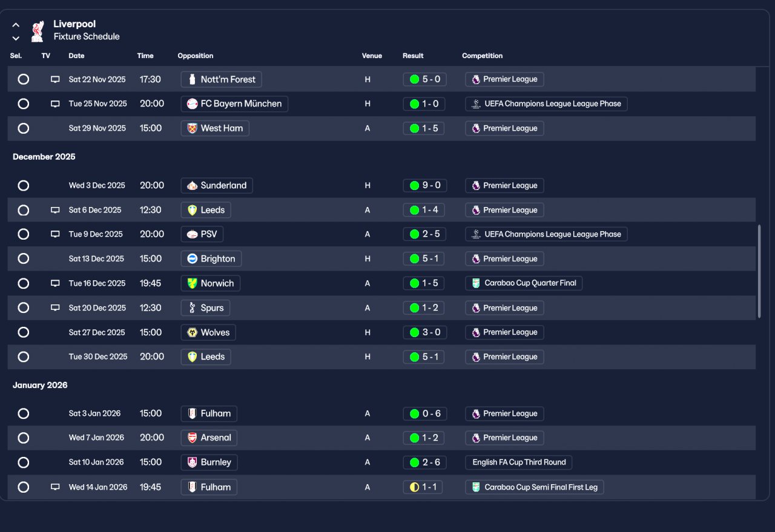Sort fixtures by the Venue column header

(372, 56)
